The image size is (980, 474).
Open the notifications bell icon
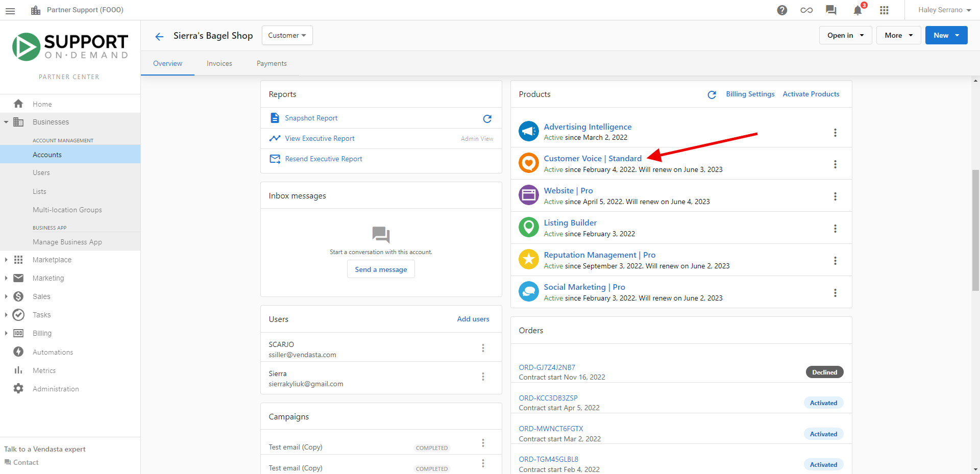point(857,10)
